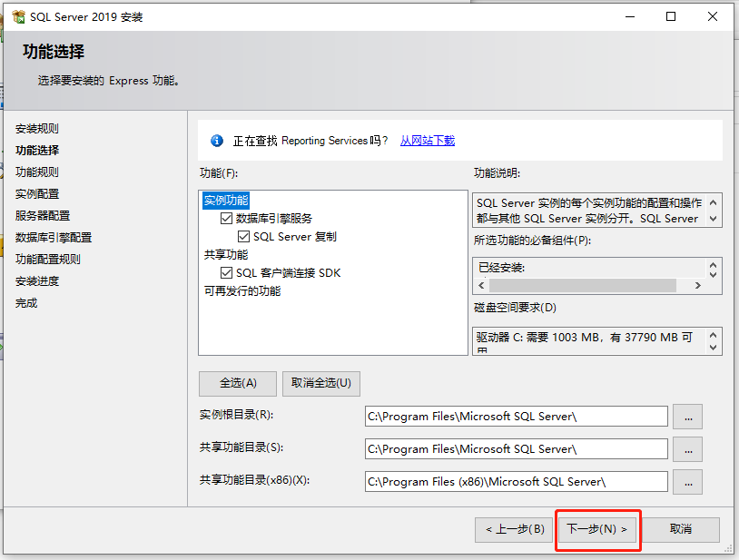Viewport: 739px width, 560px height.
Task: Open the 从网站下载 link
Action: (x=428, y=141)
